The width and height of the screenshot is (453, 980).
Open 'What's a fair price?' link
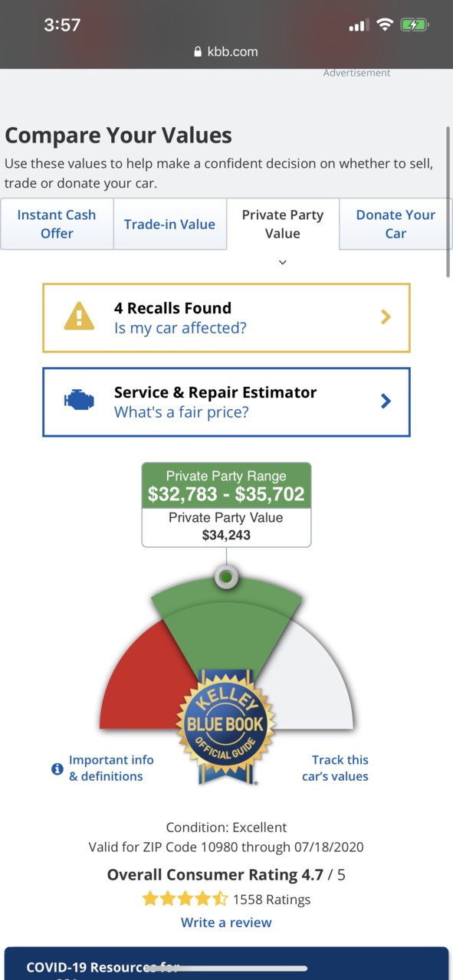click(182, 412)
